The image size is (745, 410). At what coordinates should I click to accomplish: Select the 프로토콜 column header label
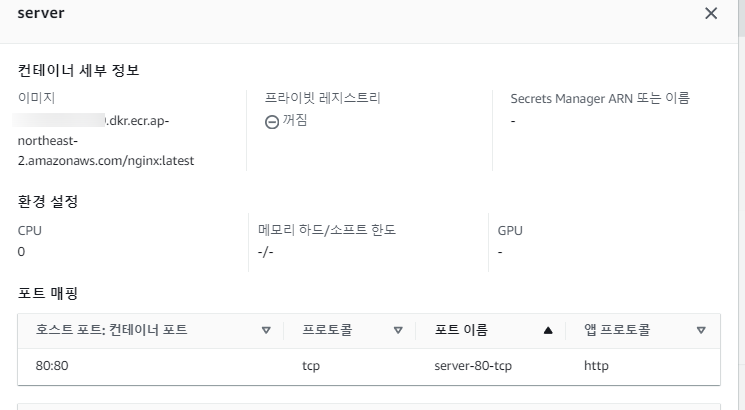tap(326, 330)
